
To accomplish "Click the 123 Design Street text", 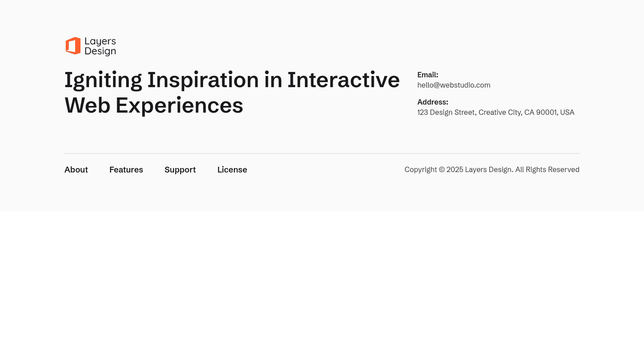I will (x=446, y=113).
